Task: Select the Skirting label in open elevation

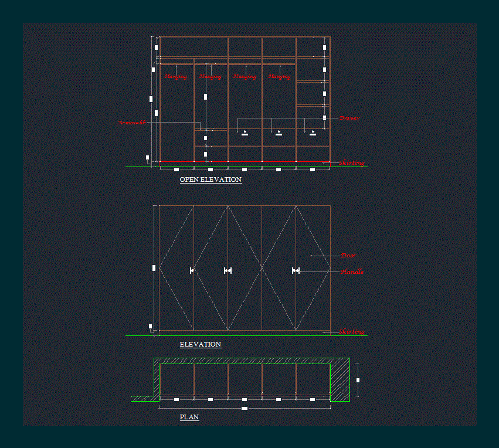Action: (352, 162)
